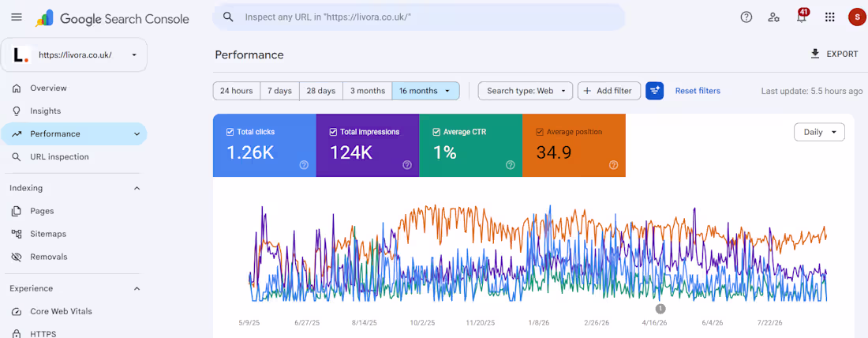Click the search magnifier icon
This screenshot has width=868, height=338.
228,17
